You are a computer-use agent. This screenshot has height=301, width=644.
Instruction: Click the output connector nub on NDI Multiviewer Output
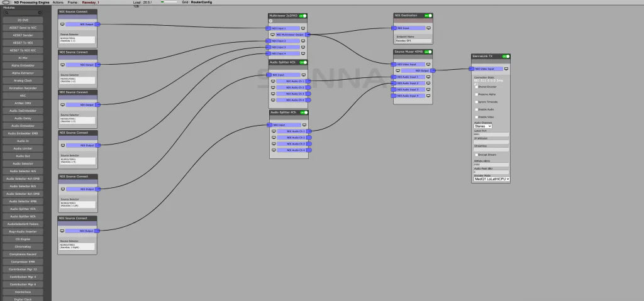308,35
